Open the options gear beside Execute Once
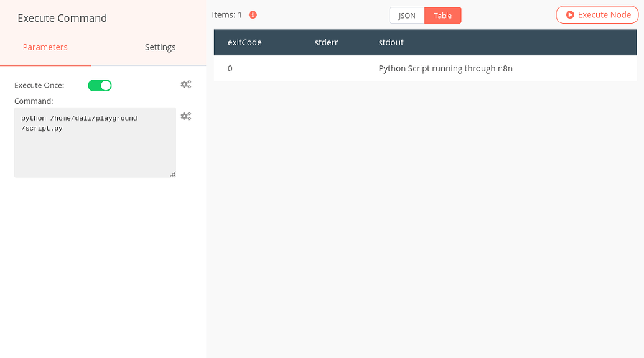 [x=185, y=85]
